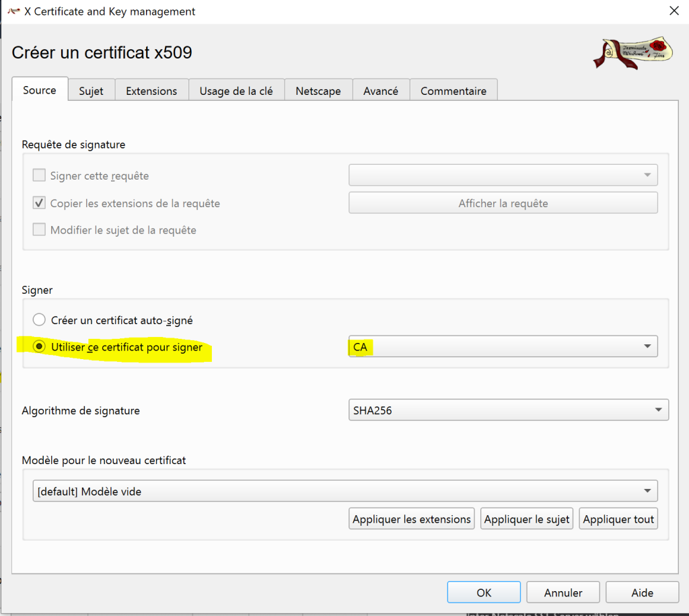Toggle 'Copier les extensions de la requête'
The image size is (689, 616).
(x=39, y=203)
